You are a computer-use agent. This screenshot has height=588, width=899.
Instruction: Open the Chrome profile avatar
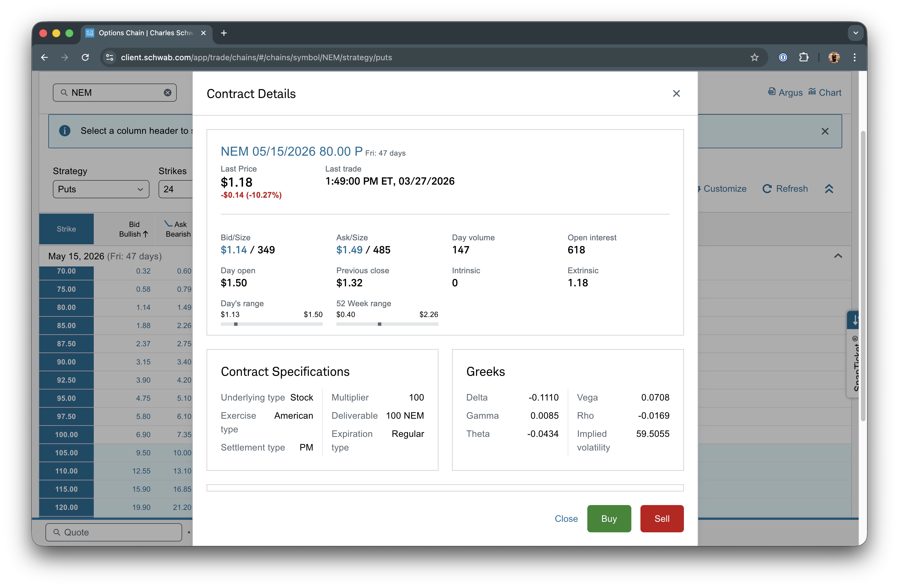coord(834,57)
